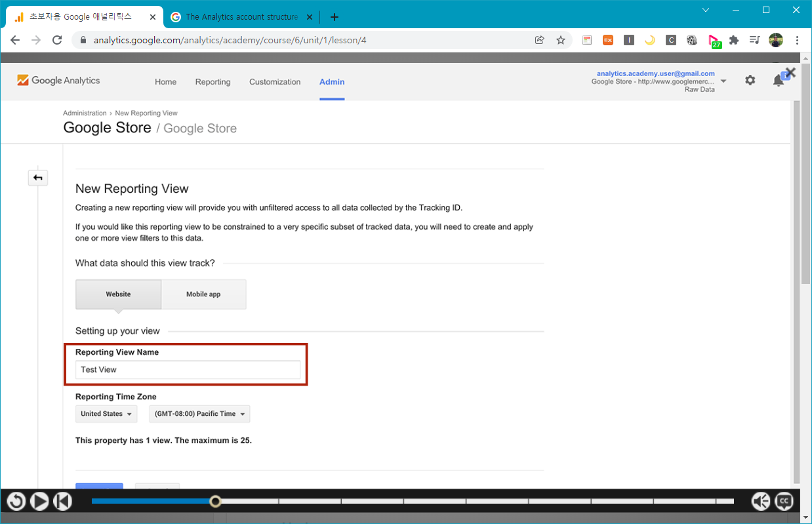Open the Pacific Time zone dropdown
Image resolution: width=812 pixels, height=524 pixels.
tap(199, 414)
